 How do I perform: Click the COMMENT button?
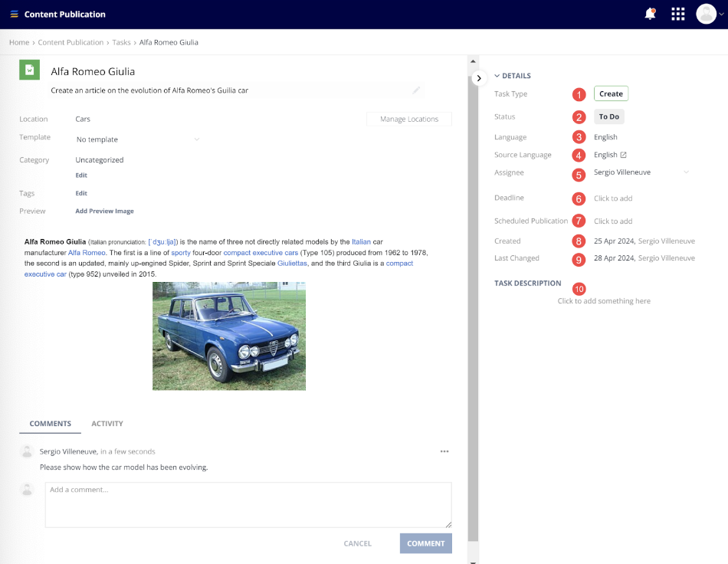pyautogui.click(x=426, y=543)
